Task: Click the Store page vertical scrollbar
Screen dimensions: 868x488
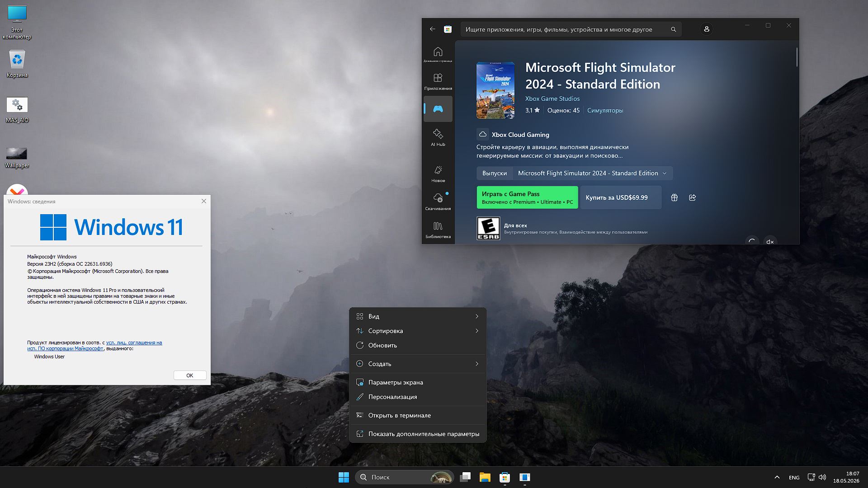Action: click(x=797, y=57)
